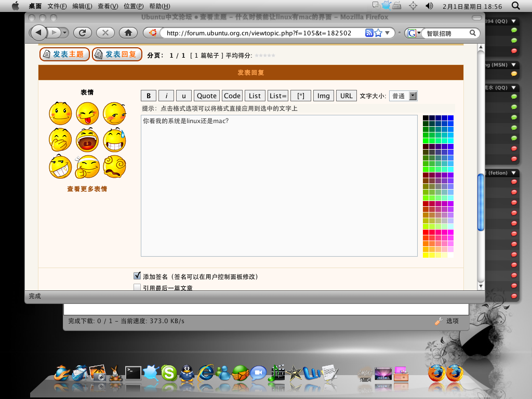Open the 文件(F) menu
This screenshot has width=532, height=399.
[x=57, y=6]
